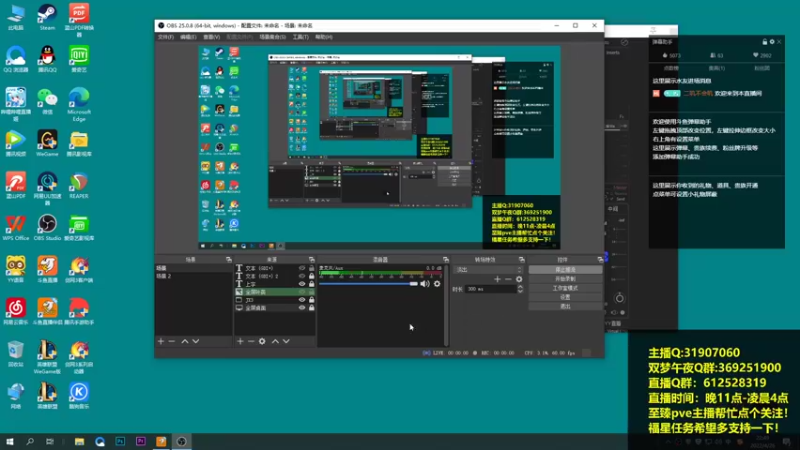The image size is (800, 450).
Task: Open lock icon in 弹幕助手 window header
Action: pos(764,42)
